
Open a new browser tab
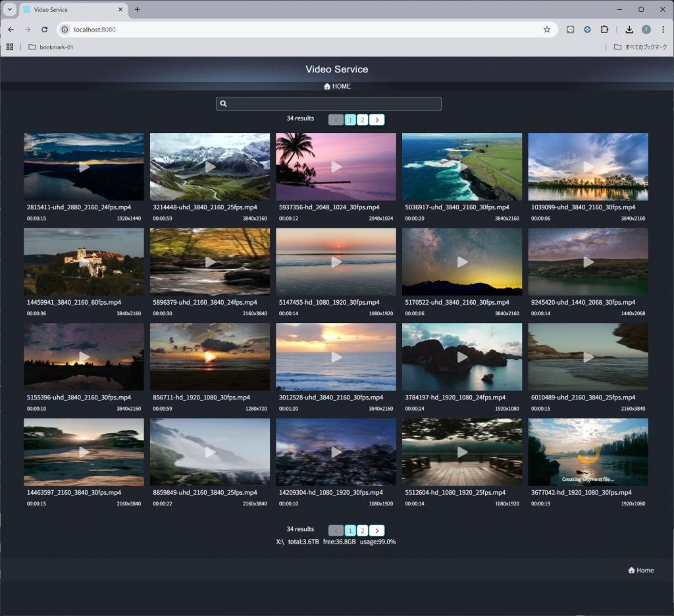coord(137,10)
